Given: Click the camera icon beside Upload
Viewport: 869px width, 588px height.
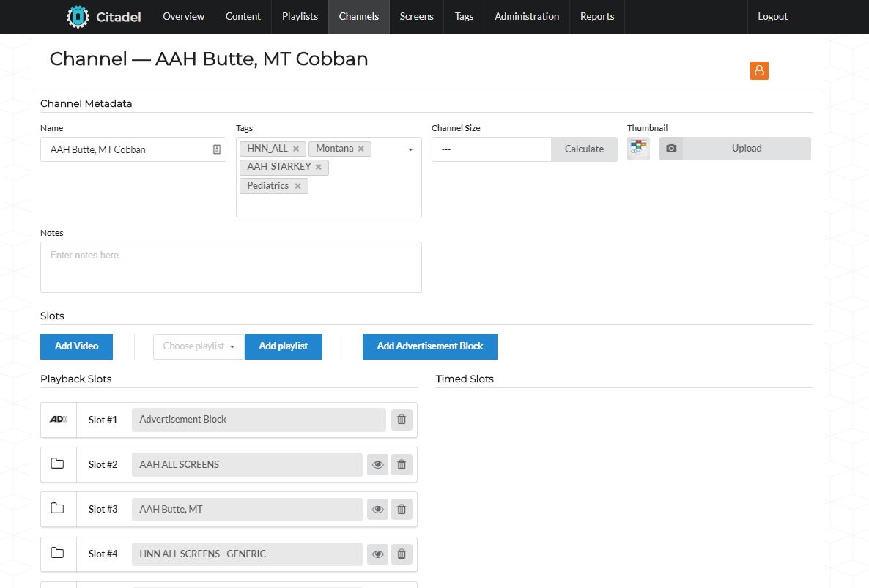Looking at the screenshot, I should [671, 149].
